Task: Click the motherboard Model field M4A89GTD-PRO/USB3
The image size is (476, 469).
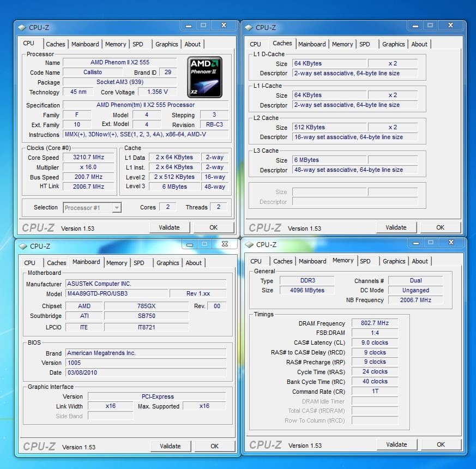Action: coord(117,293)
